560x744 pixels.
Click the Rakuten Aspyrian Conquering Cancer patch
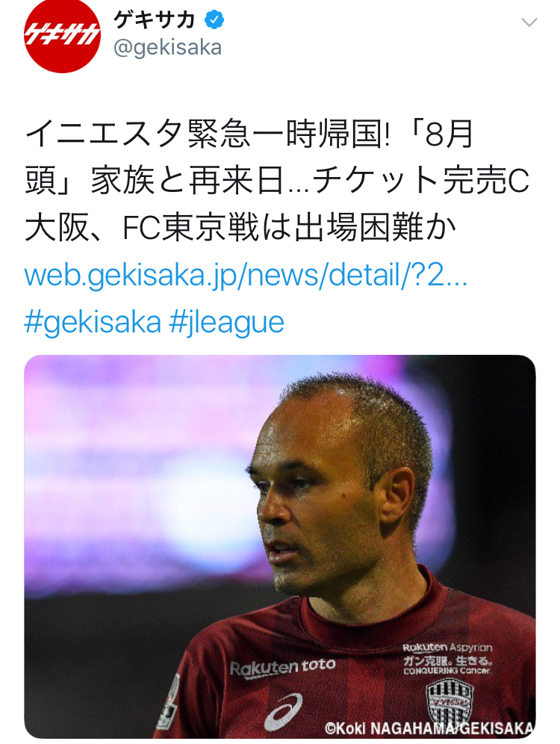pos(447,659)
